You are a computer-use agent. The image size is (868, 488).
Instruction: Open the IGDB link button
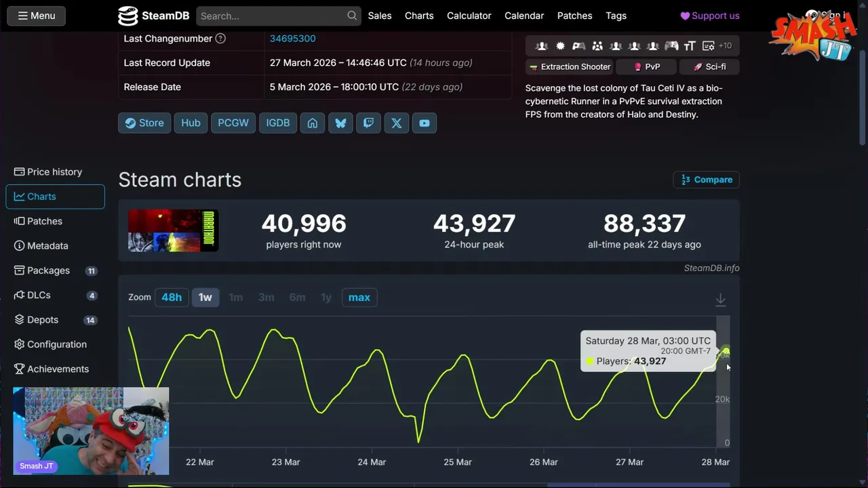click(278, 123)
